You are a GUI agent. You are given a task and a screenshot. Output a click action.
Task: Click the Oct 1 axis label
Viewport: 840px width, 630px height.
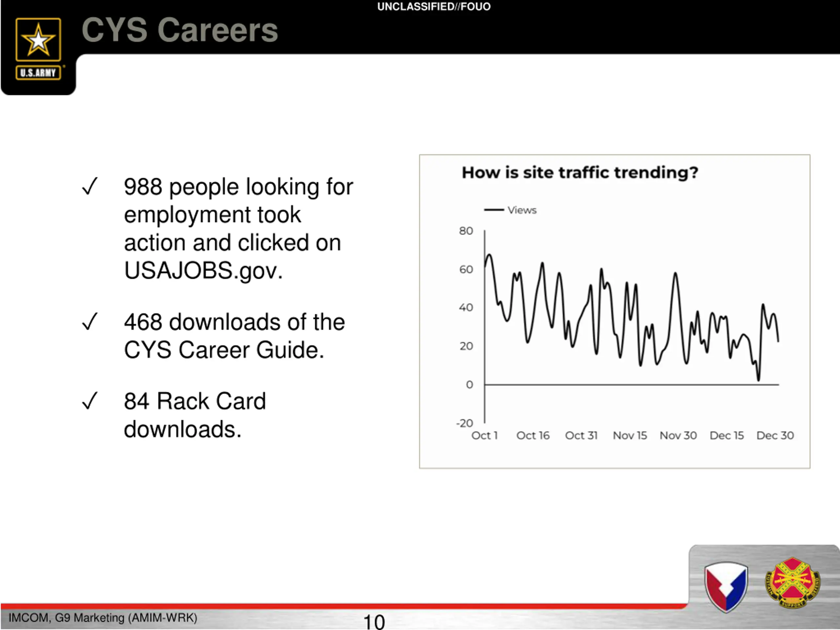[484, 435]
